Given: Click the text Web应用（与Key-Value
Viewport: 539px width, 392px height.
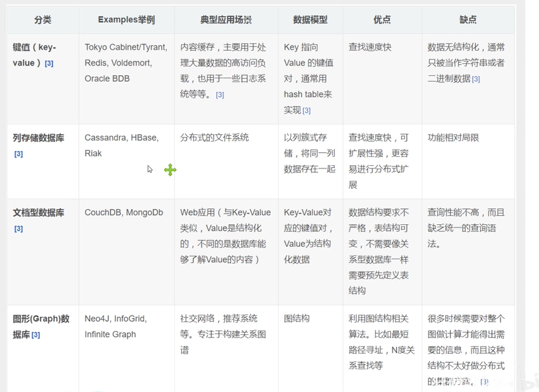Looking at the screenshot, I should [x=225, y=213].
